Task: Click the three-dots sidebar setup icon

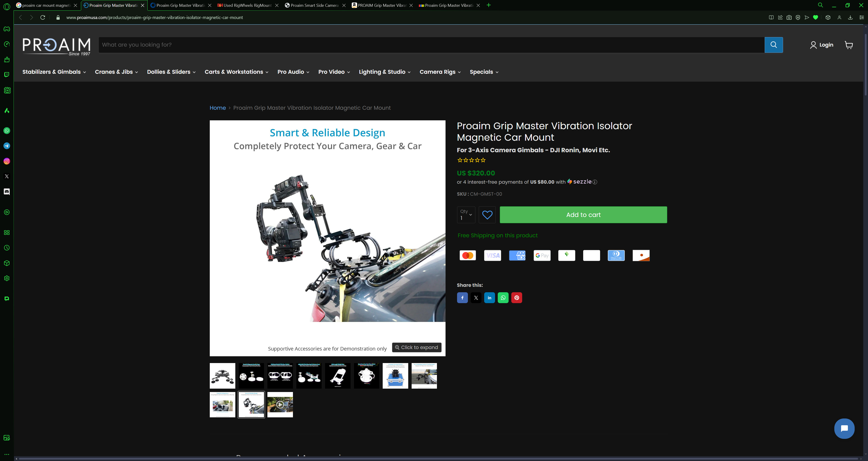Action: [x=7, y=454]
